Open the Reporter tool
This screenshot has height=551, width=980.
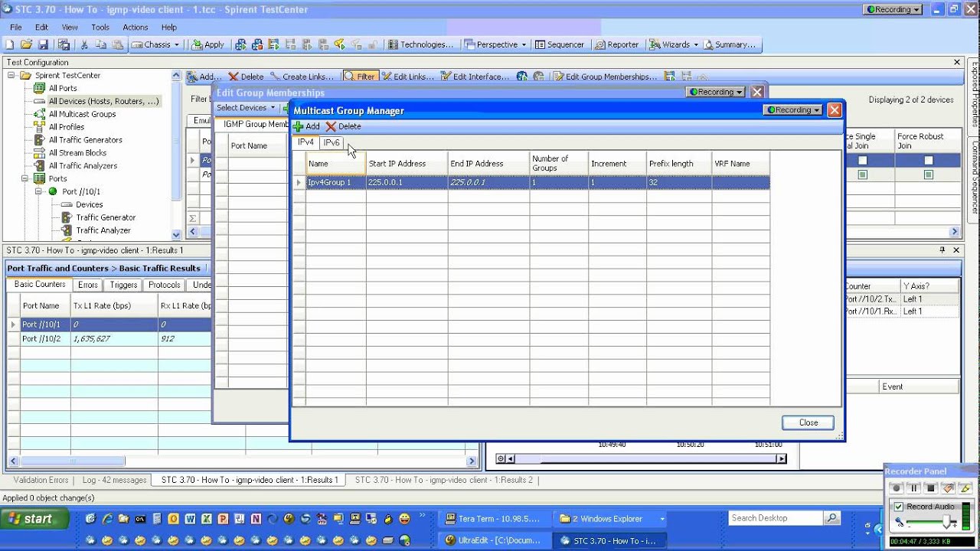click(617, 44)
